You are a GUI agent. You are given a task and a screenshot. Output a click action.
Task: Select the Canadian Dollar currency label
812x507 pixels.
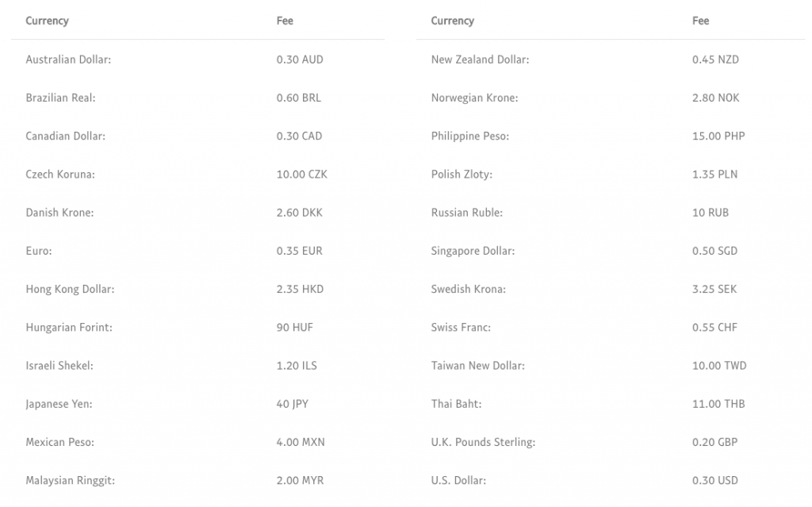point(65,136)
